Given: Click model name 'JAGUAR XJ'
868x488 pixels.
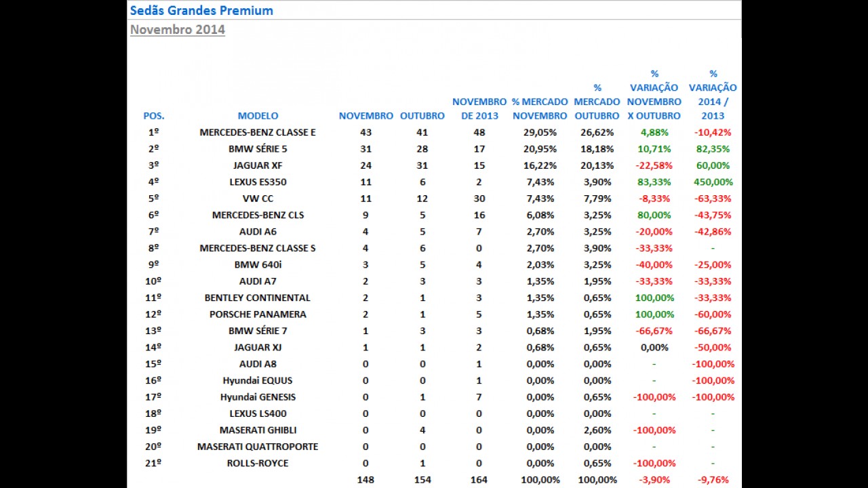Looking at the screenshot, I should click(x=258, y=348).
